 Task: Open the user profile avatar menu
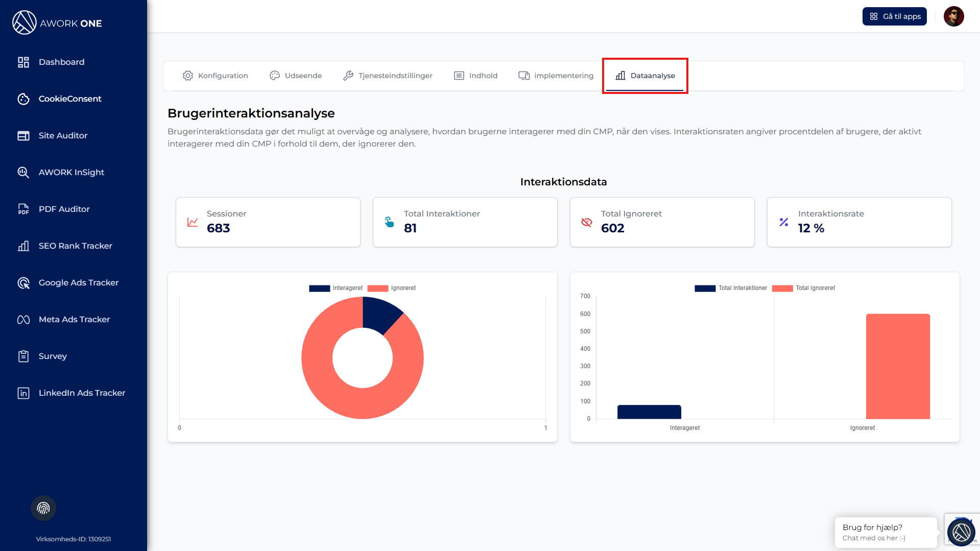click(x=953, y=16)
